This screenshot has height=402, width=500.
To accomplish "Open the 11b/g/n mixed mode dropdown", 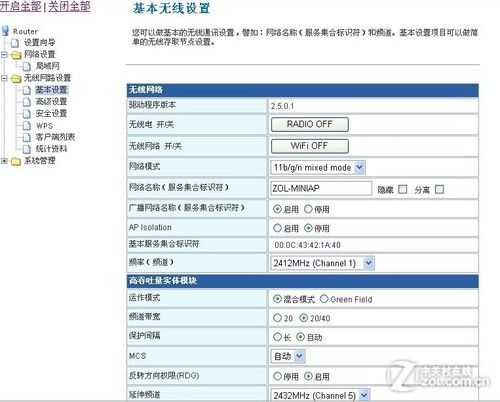I will (x=318, y=167).
